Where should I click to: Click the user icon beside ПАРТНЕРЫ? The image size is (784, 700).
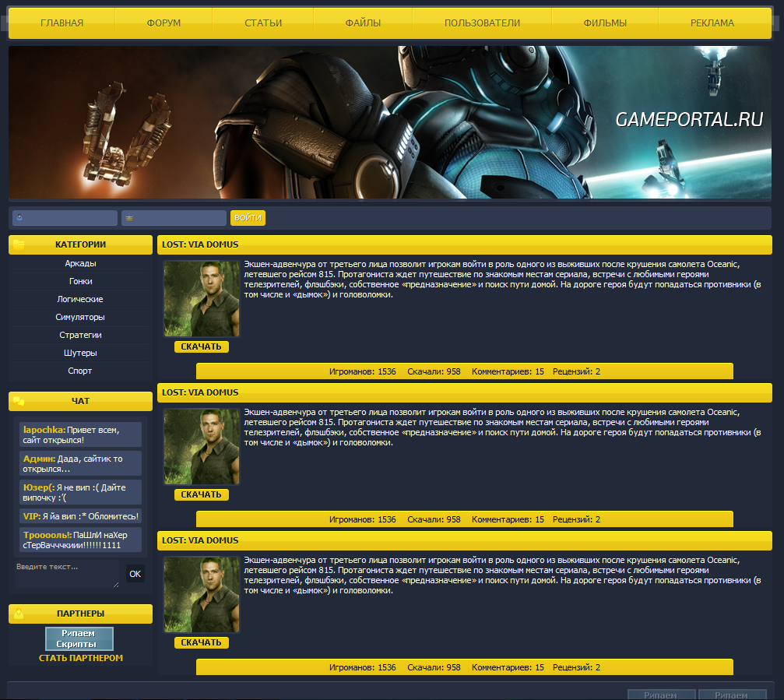[19, 614]
